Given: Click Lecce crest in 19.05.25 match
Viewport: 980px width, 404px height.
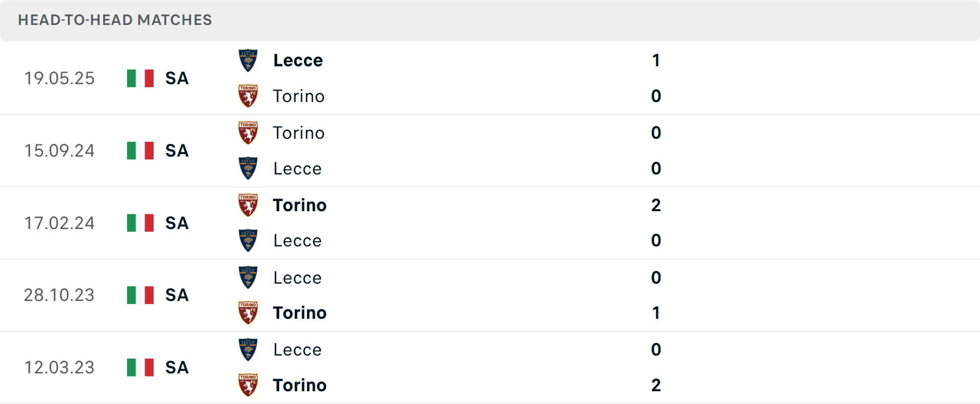Looking at the screenshot, I should pos(248,60).
